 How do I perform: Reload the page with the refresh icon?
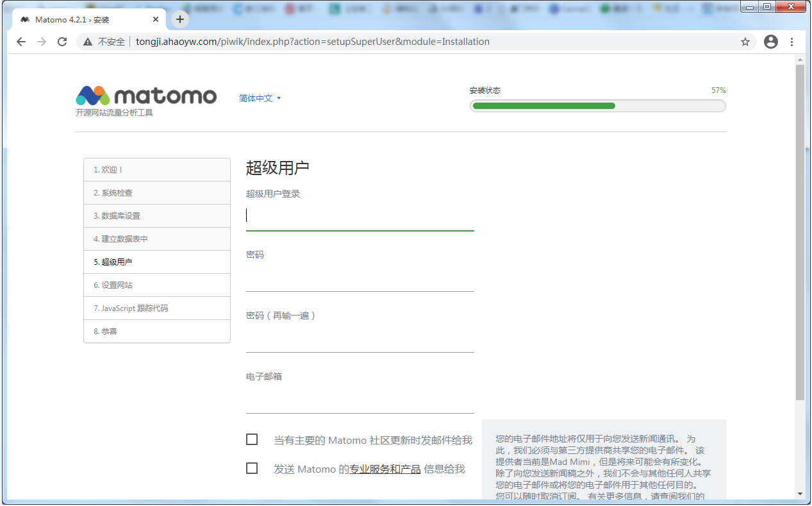[x=62, y=42]
